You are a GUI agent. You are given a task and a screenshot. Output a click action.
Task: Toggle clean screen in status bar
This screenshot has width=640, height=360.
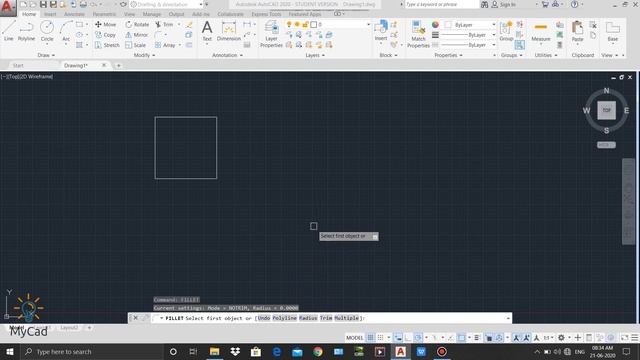point(624,338)
